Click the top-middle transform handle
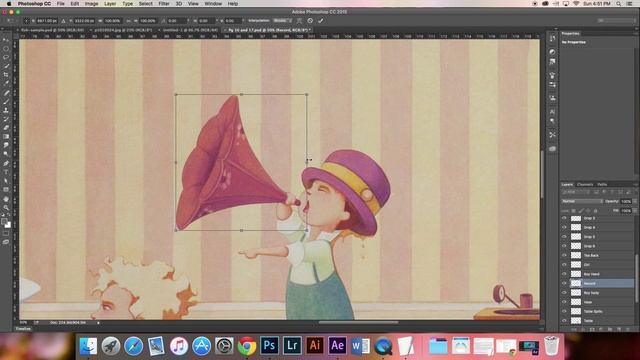 point(241,94)
